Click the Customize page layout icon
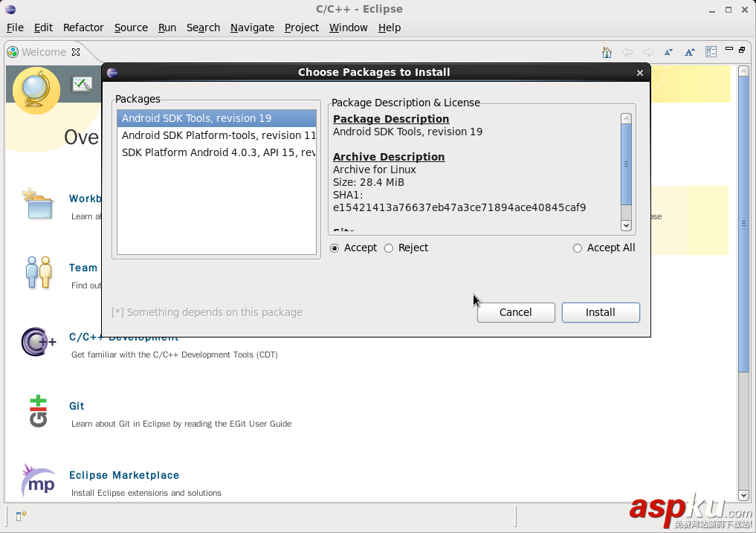 711,52
